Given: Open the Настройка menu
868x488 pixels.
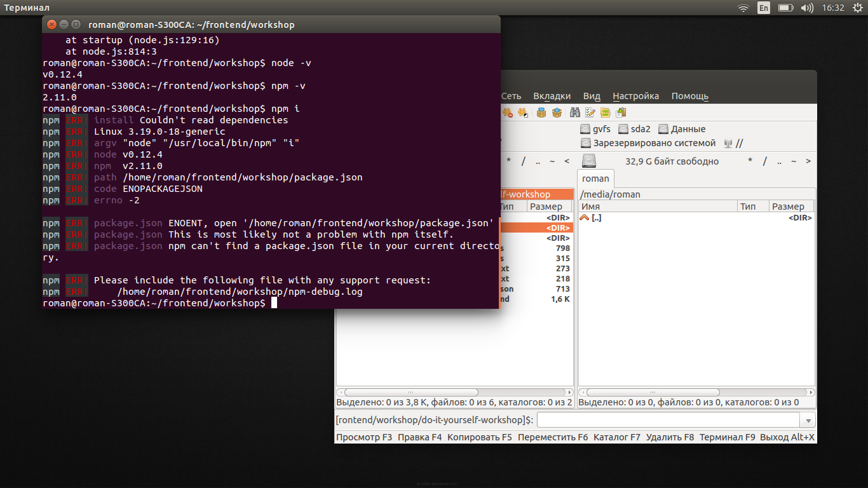Looking at the screenshot, I should point(635,96).
